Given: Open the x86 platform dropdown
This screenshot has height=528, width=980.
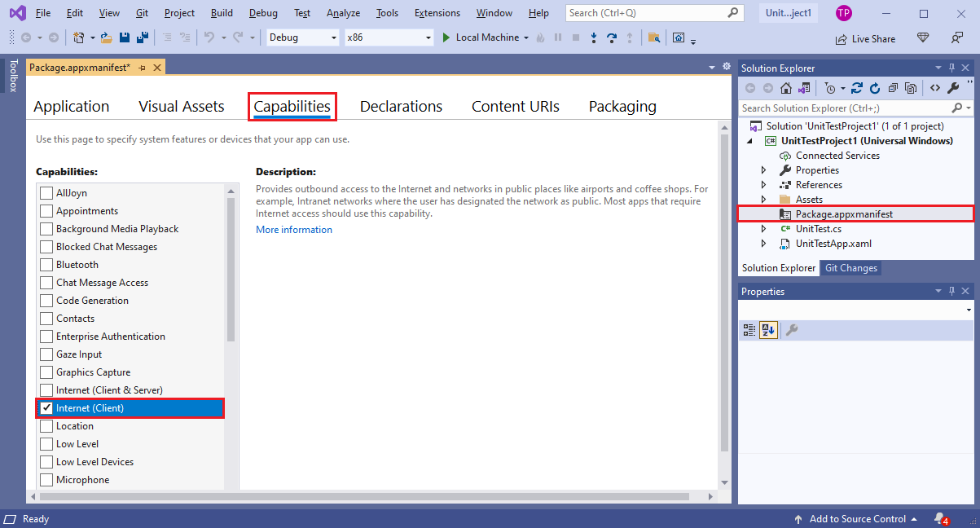Looking at the screenshot, I should (389, 37).
